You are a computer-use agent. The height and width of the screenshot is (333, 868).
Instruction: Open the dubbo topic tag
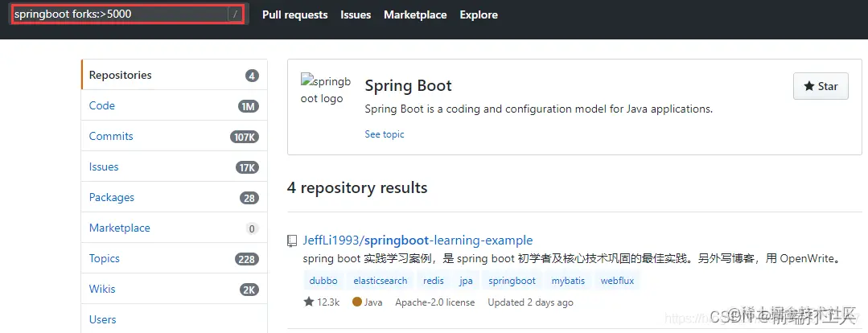pos(323,281)
